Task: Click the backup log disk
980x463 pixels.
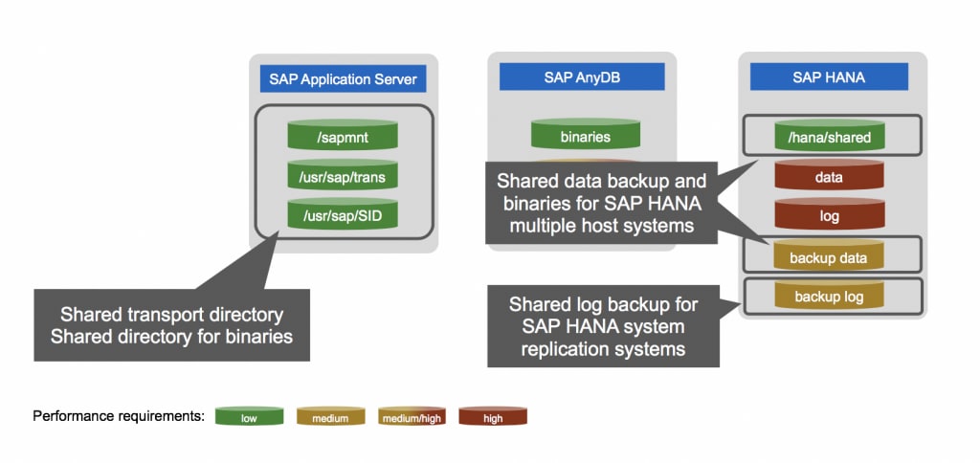Action: point(829,297)
